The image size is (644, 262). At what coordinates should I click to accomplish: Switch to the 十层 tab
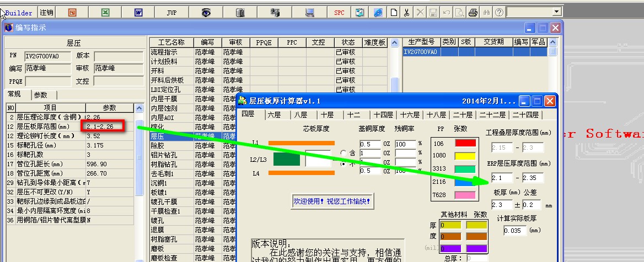pos(327,115)
